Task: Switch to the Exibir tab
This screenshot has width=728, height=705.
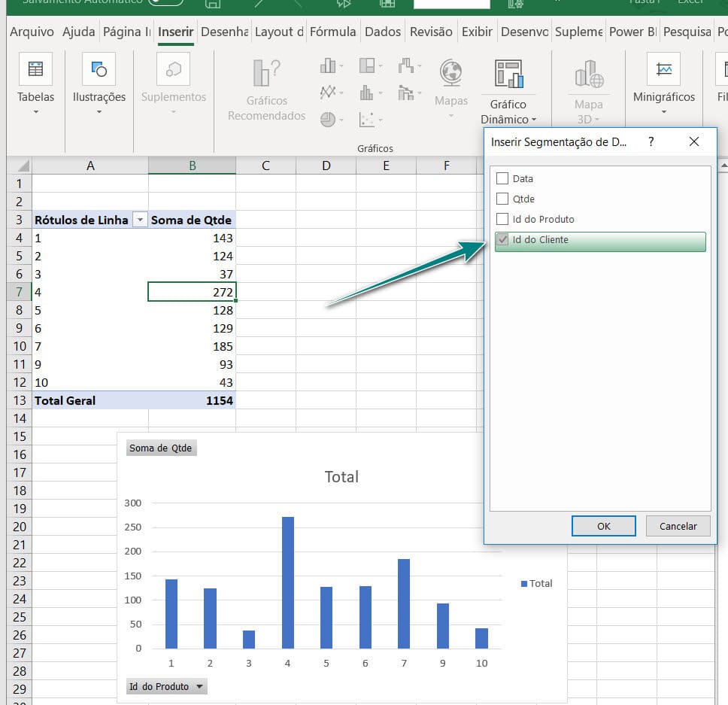Action: pos(477,32)
